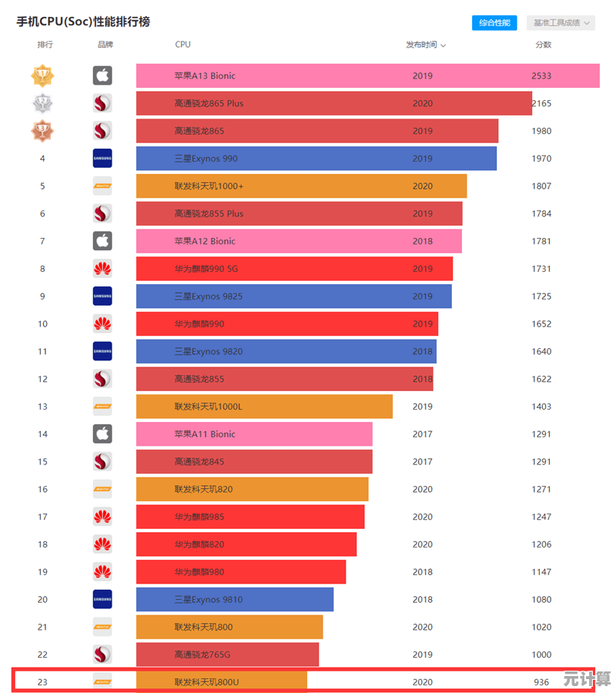
Task: Click the 联发科天玑1000L orange bar
Action: pyautogui.click(x=264, y=406)
